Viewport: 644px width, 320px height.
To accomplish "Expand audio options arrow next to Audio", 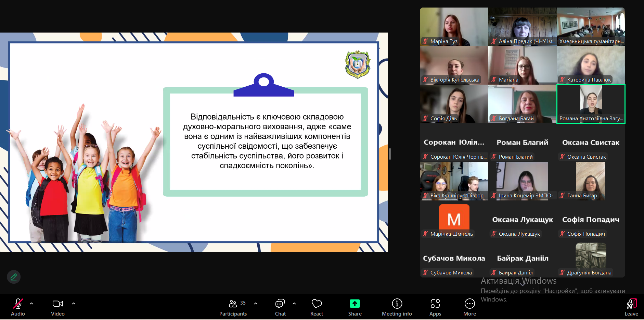I will point(31,304).
